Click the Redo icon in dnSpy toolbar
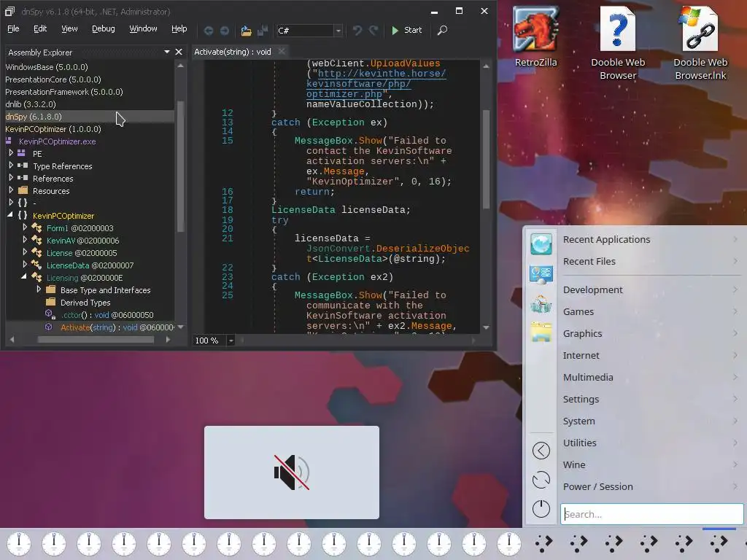Image resolution: width=747 pixels, height=560 pixels. (373, 31)
